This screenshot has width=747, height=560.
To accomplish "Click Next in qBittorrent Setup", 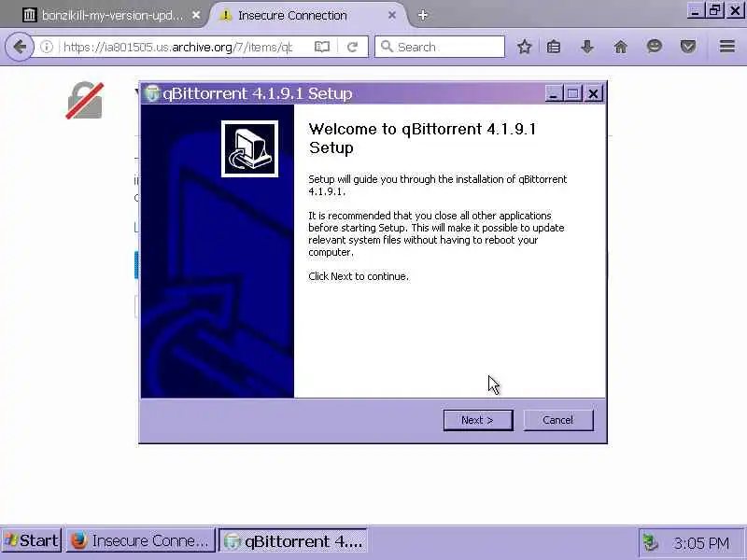I will [478, 420].
